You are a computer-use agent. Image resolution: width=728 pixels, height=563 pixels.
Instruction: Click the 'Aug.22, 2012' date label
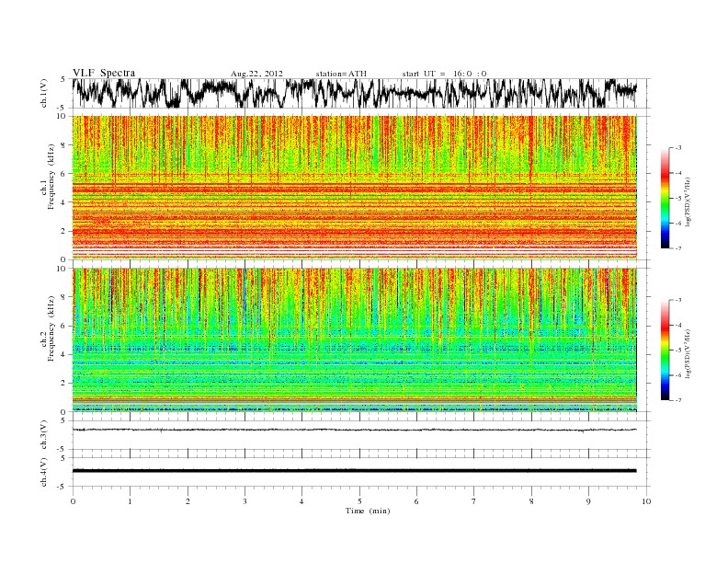click(x=256, y=74)
